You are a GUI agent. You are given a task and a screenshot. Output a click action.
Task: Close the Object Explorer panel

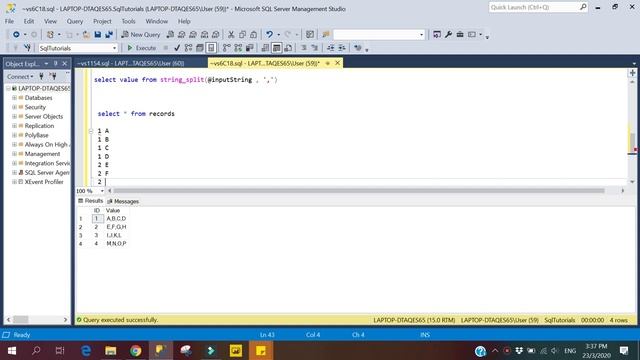(64, 64)
